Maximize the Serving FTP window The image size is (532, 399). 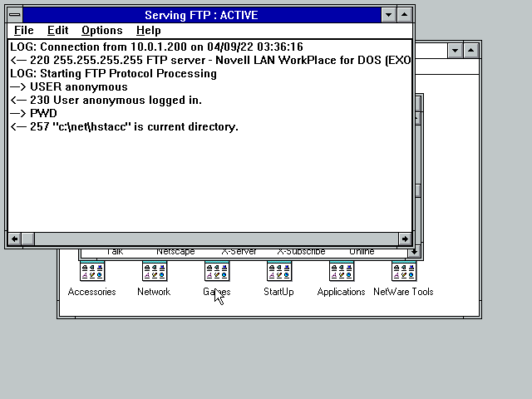tap(405, 15)
